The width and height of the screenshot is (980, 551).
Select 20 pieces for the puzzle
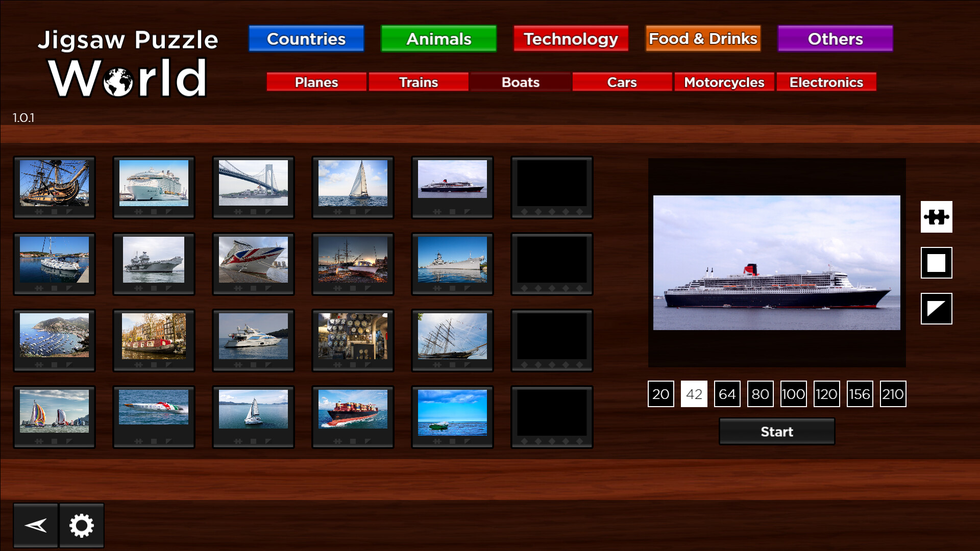660,394
